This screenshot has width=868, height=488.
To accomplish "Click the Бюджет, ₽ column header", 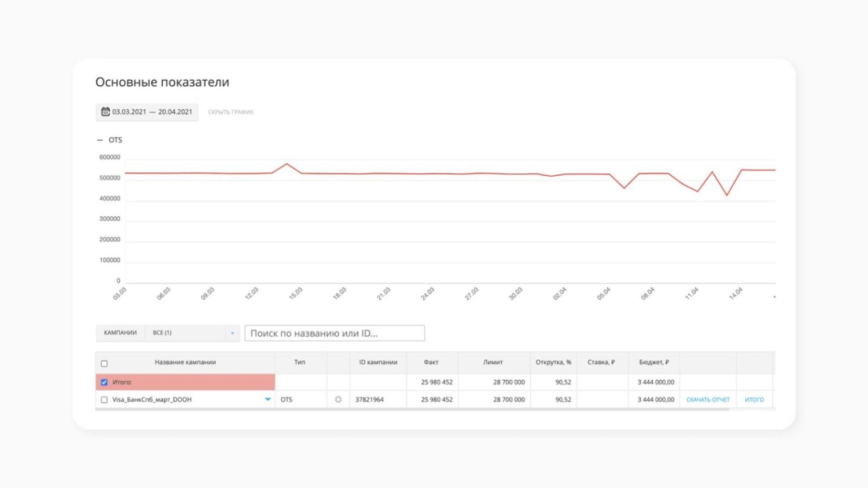I will tap(654, 363).
